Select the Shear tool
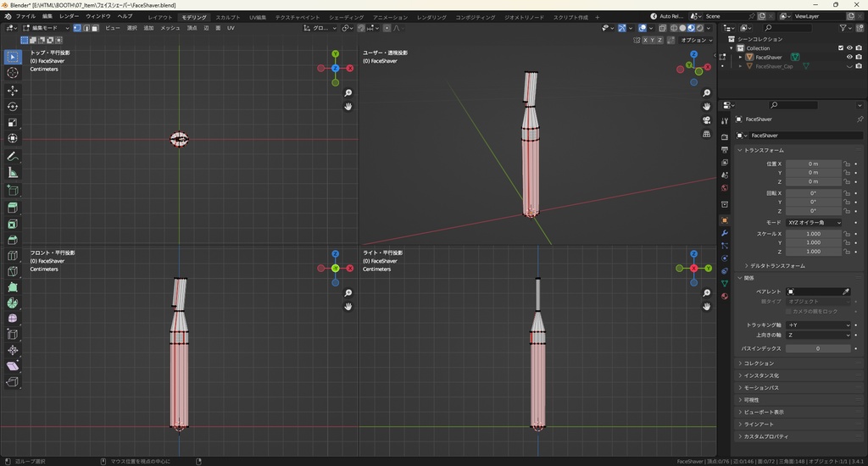 click(x=13, y=366)
